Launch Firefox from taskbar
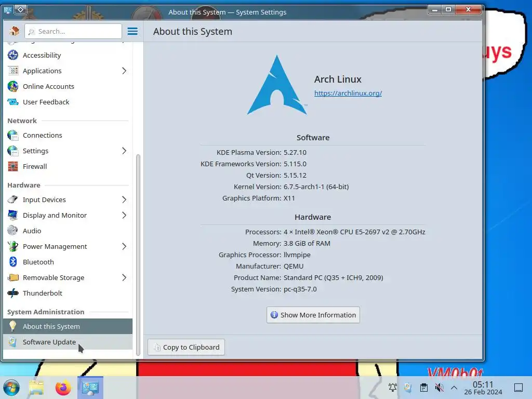532x399 pixels. (63, 388)
